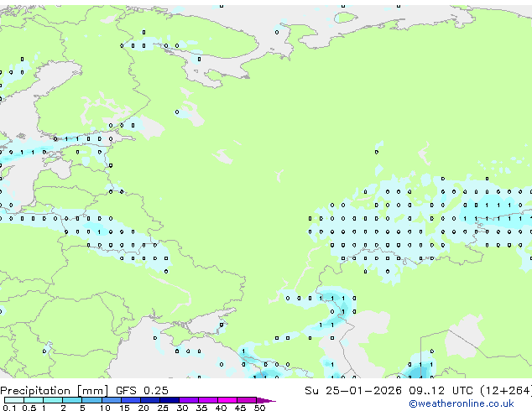Click the '0.1' legend scale value
This screenshot has height=411, width=532.
[x=9, y=408]
